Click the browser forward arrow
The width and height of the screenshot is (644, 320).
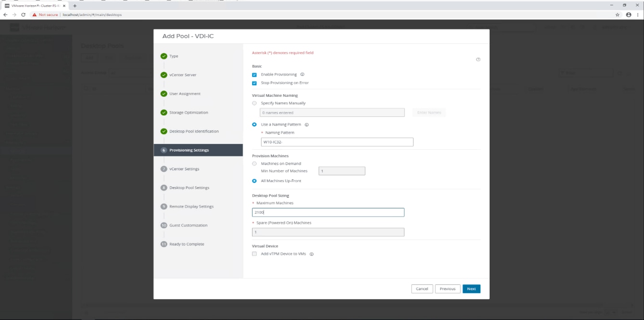coord(14,15)
